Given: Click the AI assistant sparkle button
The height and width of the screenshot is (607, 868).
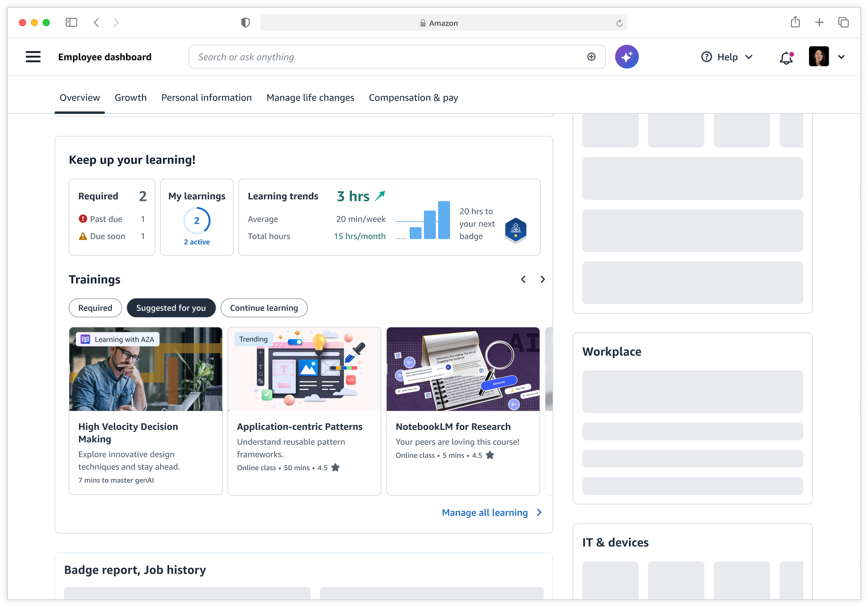Looking at the screenshot, I should [626, 57].
